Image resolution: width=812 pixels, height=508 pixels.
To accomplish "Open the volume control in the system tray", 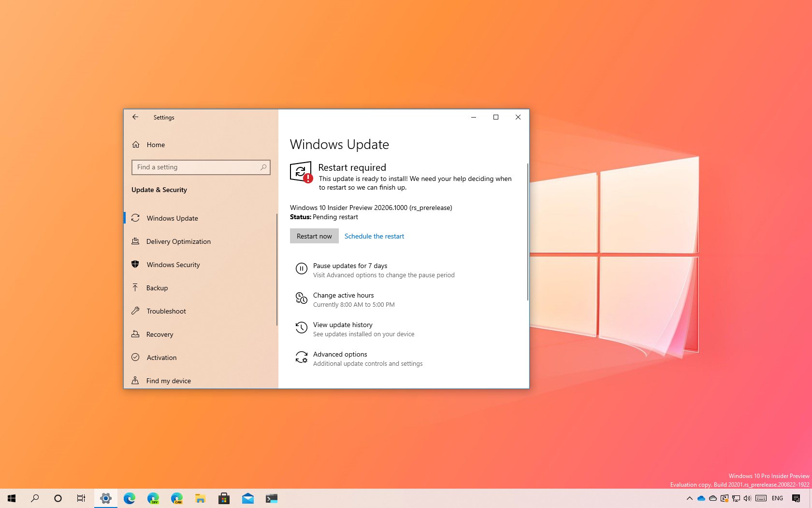I will [x=747, y=498].
